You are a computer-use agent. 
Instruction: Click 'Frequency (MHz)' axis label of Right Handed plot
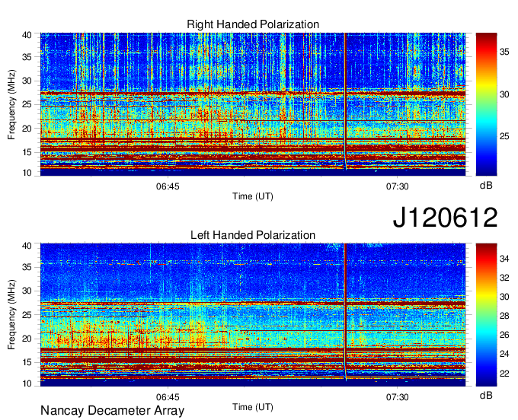click(x=11, y=104)
